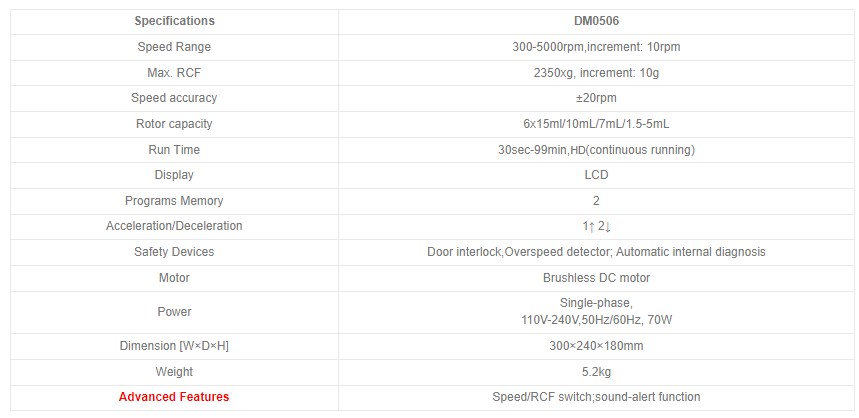The height and width of the screenshot is (418, 859).
Task: Click the 2350xg increment value
Action: click(596, 72)
